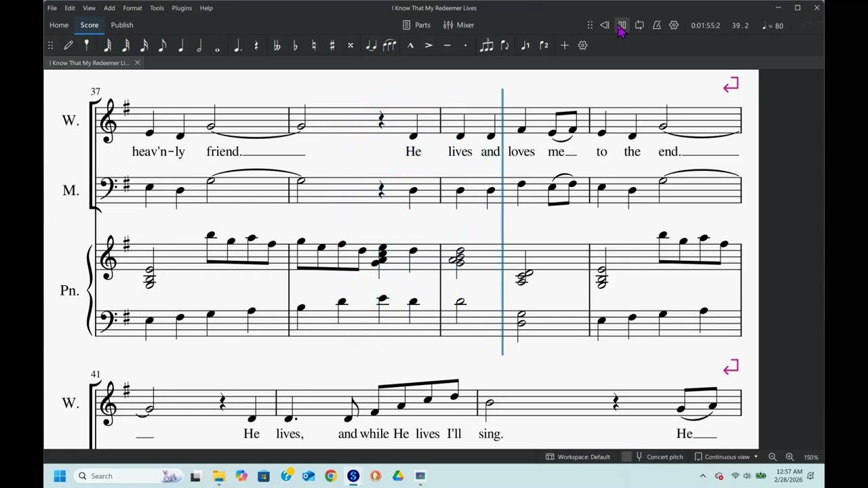This screenshot has height=488, width=868.
Task: Select the eighth note duration
Action: 162,45
